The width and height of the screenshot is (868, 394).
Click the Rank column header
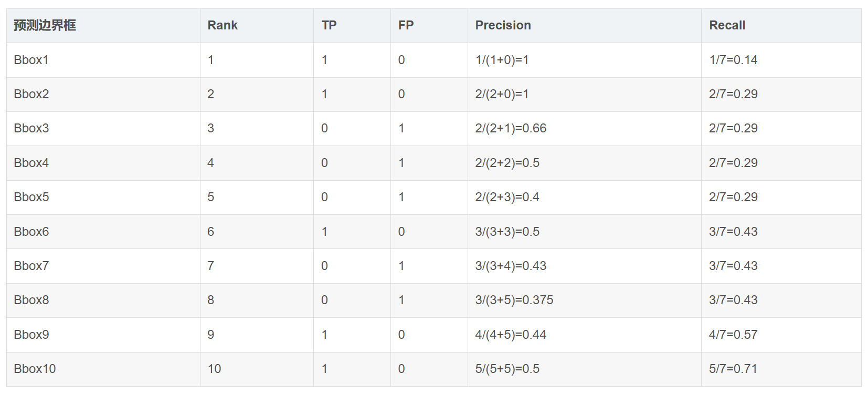(x=223, y=25)
